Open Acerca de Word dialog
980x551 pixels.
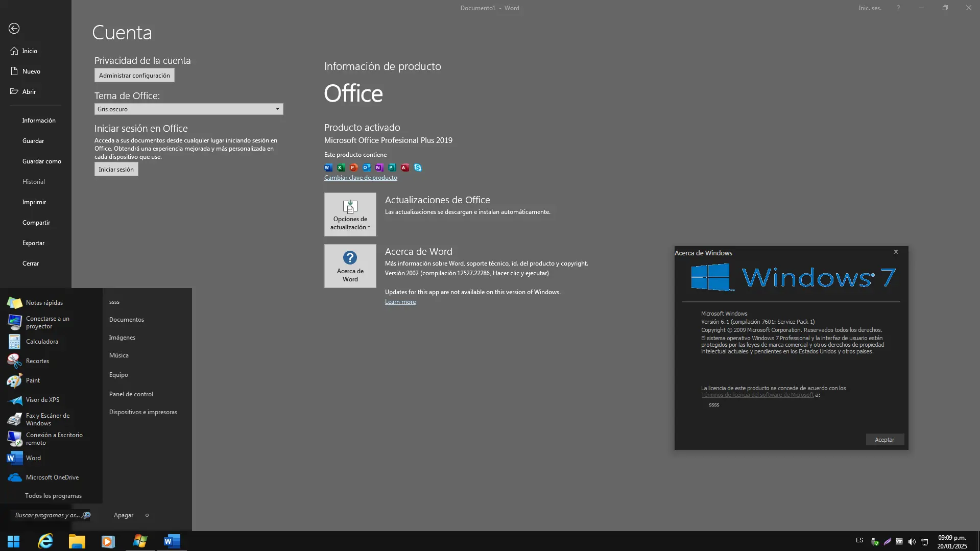point(350,266)
